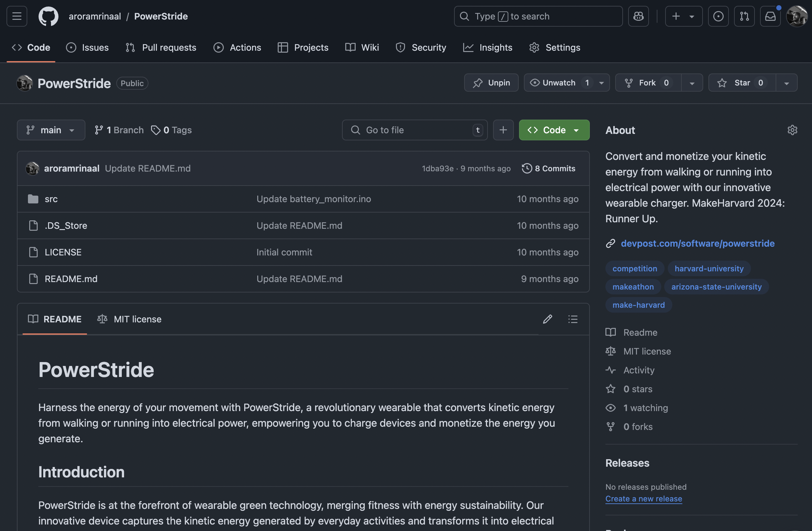Switch to the Actions tab
The image size is (812, 531).
pos(237,47)
